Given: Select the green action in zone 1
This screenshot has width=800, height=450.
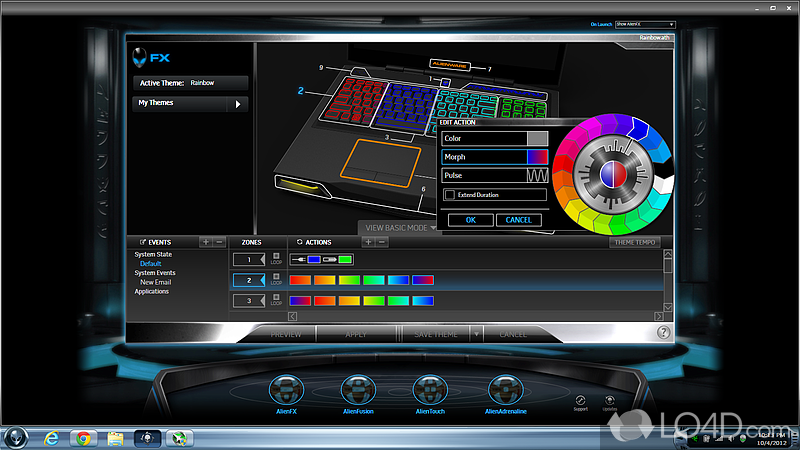Looking at the screenshot, I should tap(345, 259).
